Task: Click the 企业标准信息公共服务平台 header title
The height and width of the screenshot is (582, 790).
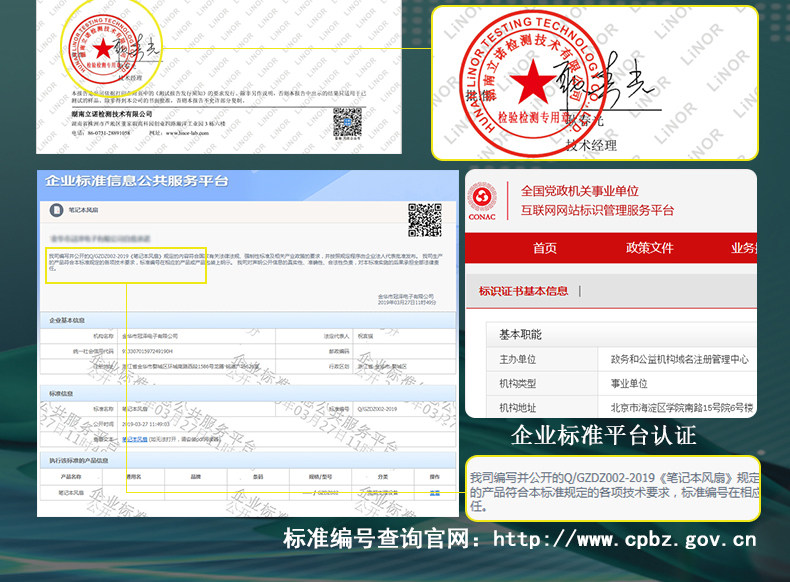Action: (137, 181)
